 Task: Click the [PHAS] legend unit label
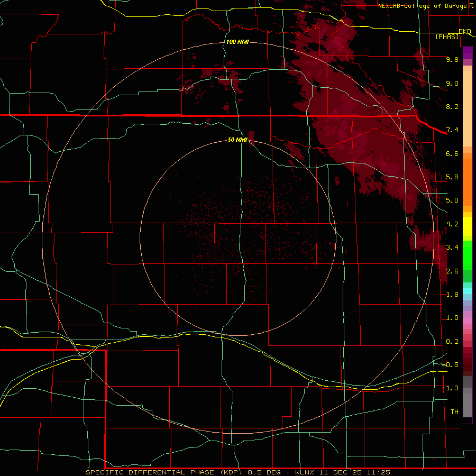point(447,37)
